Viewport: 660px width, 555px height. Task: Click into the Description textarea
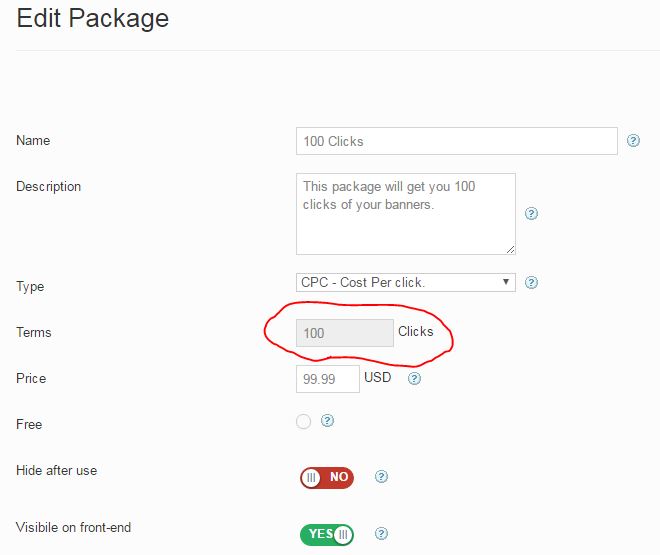pos(406,214)
